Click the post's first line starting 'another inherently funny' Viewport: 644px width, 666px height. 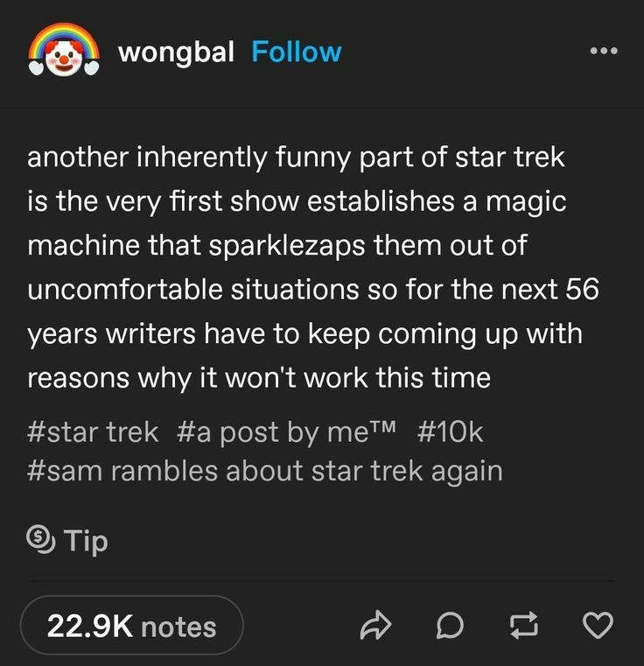296,158
